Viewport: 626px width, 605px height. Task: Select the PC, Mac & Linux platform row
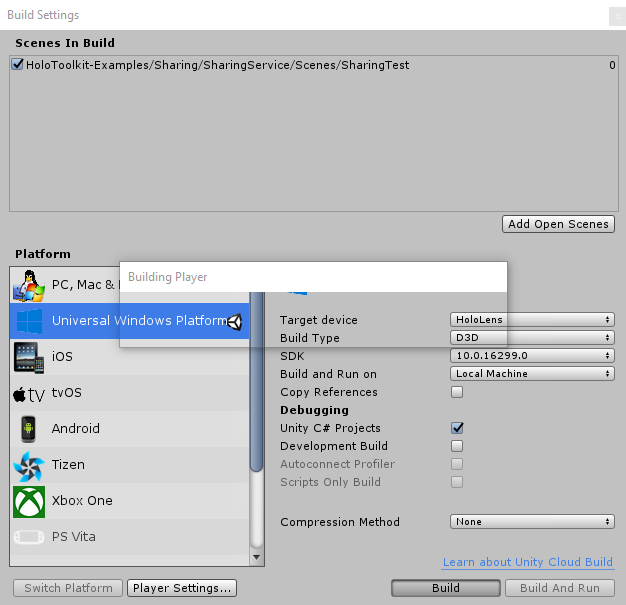[x=130, y=285]
